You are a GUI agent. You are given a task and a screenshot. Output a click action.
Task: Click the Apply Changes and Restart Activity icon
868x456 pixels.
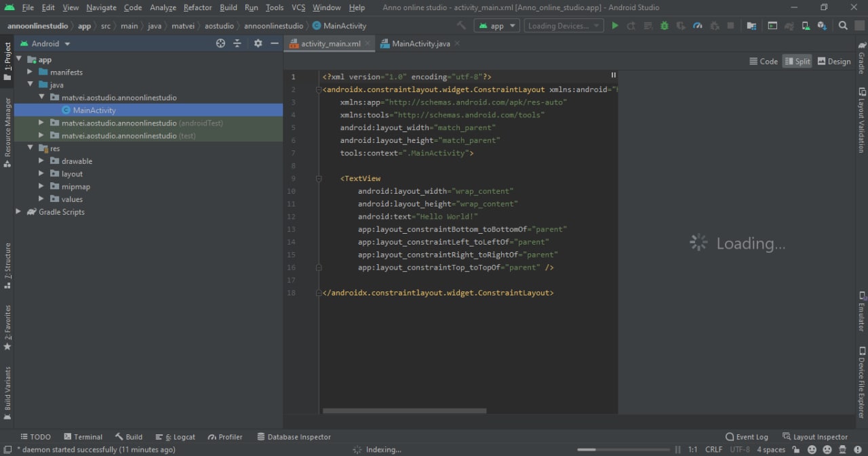[631, 26]
